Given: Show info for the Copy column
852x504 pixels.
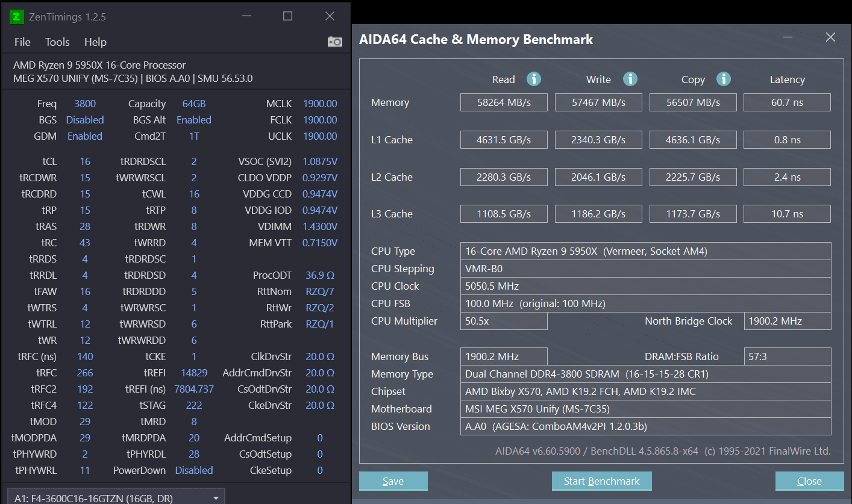Looking at the screenshot, I should pyautogui.click(x=724, y=79).
